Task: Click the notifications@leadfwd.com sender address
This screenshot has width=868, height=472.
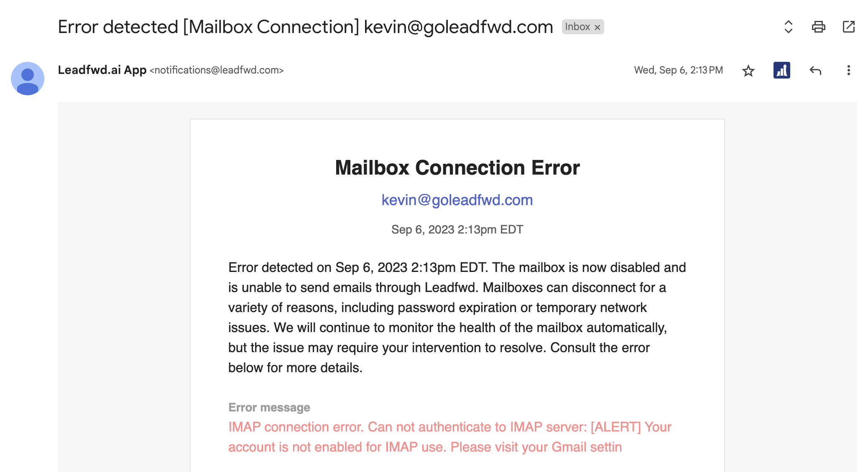Action: pos(217,70)
